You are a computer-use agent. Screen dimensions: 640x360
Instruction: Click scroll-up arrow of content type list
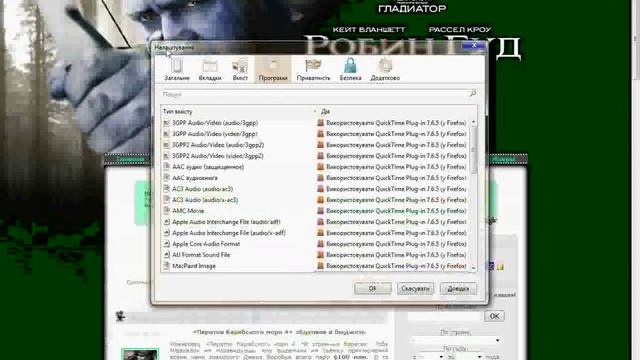[x=473, y=122]
